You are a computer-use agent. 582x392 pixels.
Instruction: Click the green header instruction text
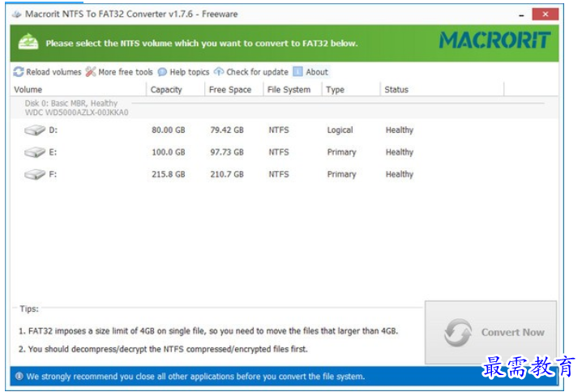(202, 44)
